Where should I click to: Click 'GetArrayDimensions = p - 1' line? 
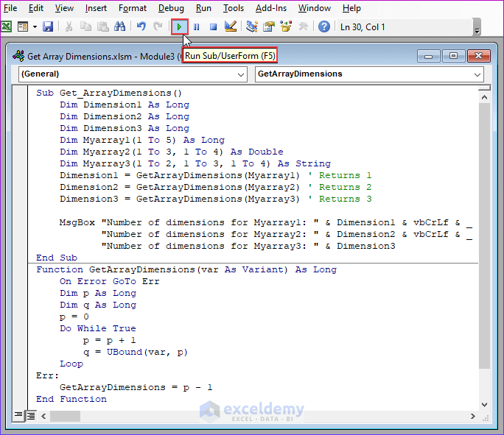(136, 387)
